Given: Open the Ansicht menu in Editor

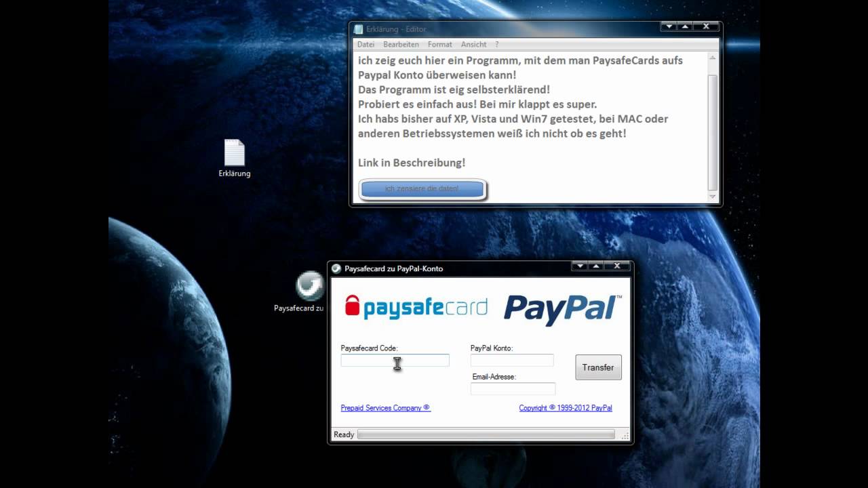Looking at the screenshot, I should (x=473, y=44).
